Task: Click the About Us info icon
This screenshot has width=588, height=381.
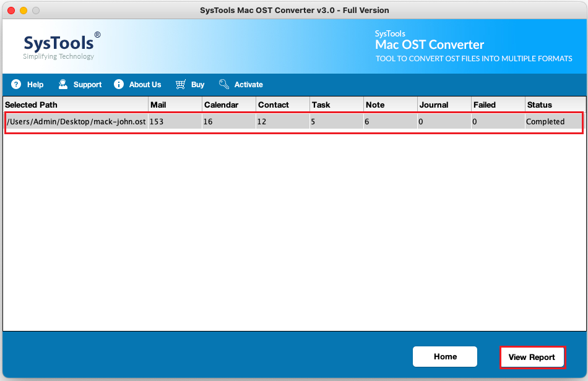Action: [x=119, y=84]
